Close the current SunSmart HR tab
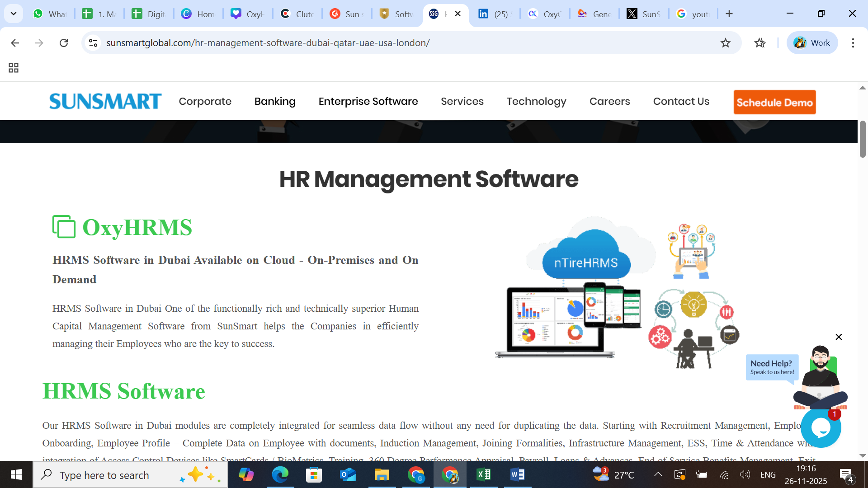The image size is (868, 488). click(458, 14)
